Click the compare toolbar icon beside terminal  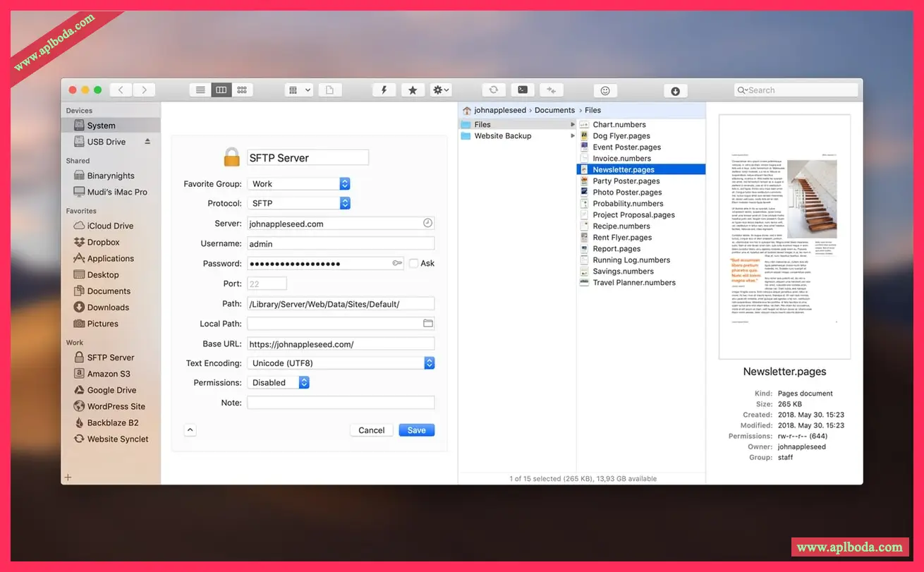[552, 90]
